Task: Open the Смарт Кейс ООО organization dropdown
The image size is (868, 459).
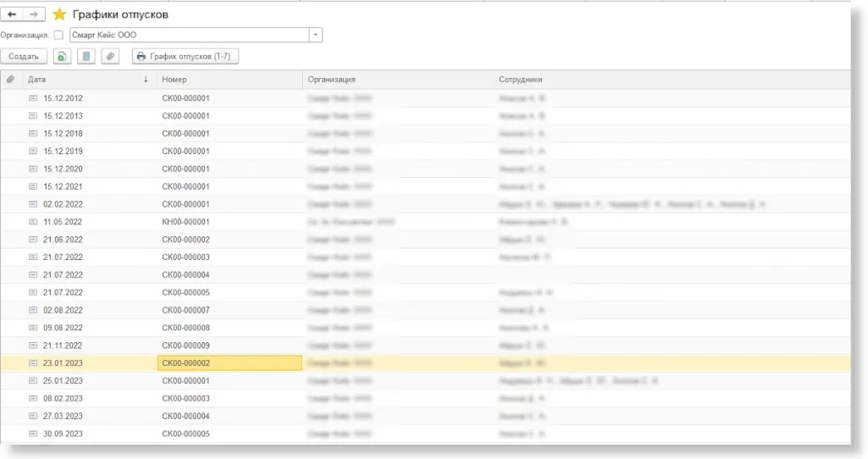Action: (316, 35)
